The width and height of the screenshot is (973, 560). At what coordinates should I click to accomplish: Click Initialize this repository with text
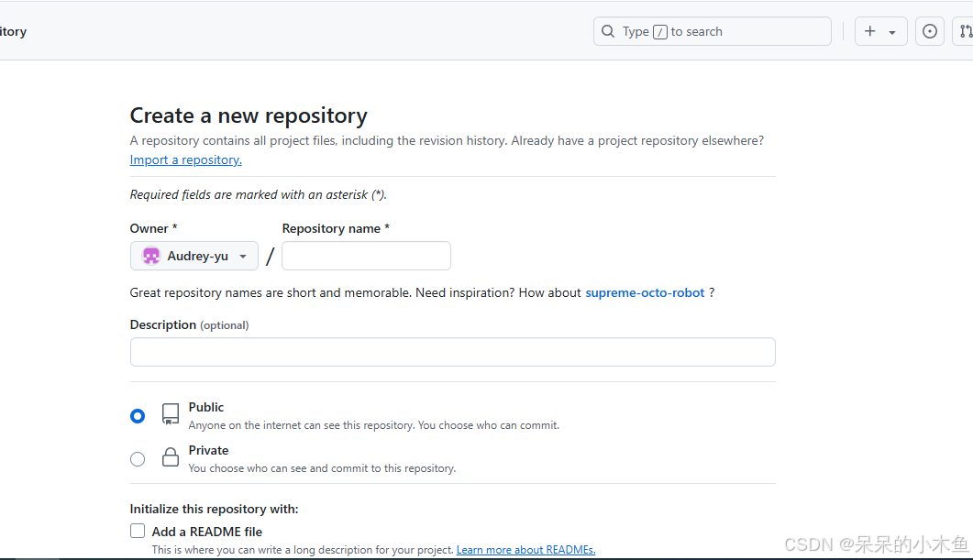[x=214, y=509]
